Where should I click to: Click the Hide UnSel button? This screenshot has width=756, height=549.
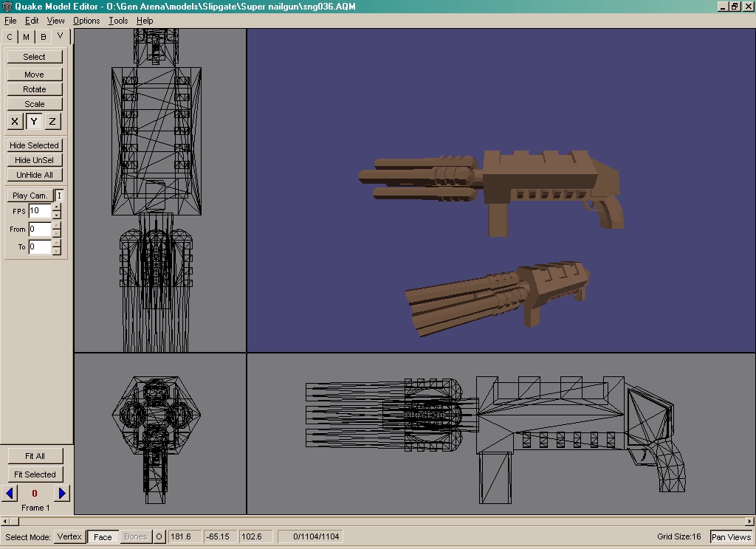(x=34, y=160)
